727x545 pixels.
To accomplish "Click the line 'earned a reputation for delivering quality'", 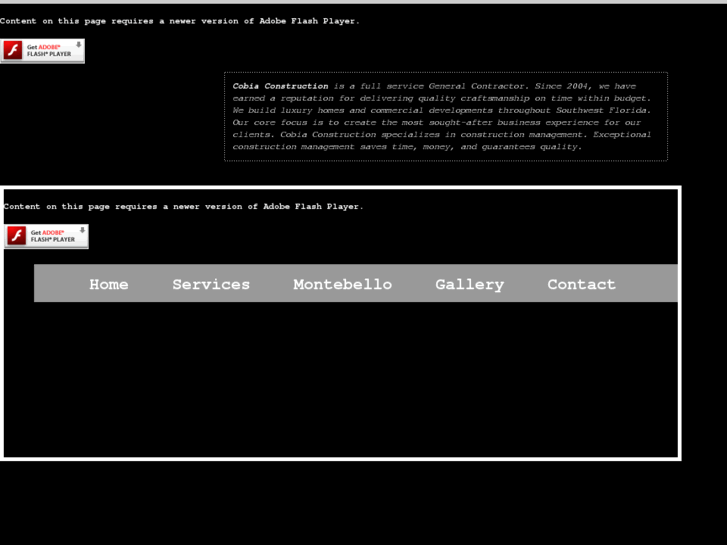I will 441,98.
